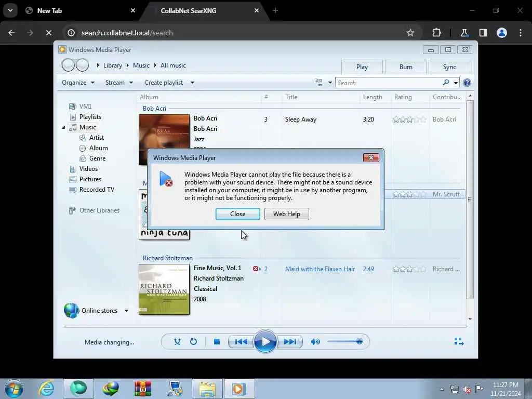Open Pictures library
Viewport: 532px width, 399px height.
point(90,179)
